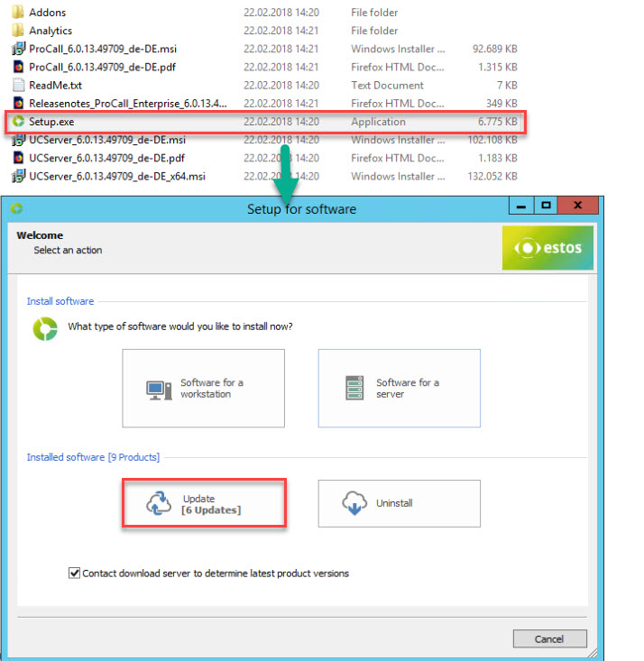This screenshot has height=661, width=644.
Task: Click the ReadMe.txt file icon
Action: click(18, 85)
